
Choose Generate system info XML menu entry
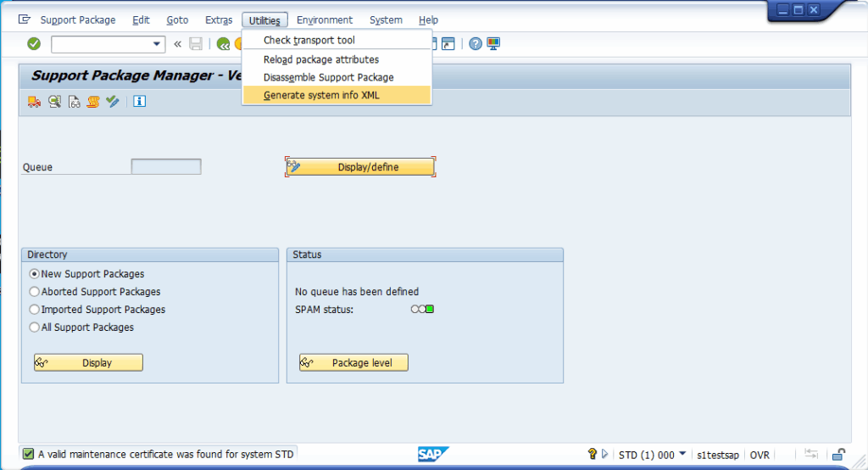tap(321, 95)
